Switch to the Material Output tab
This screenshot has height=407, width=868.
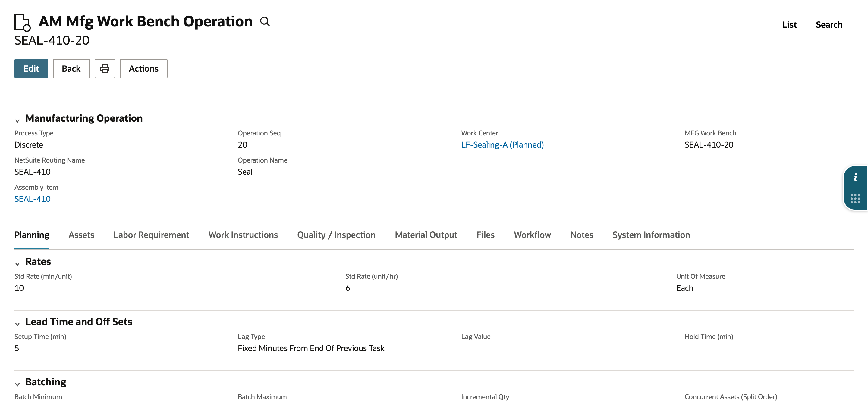426,235
